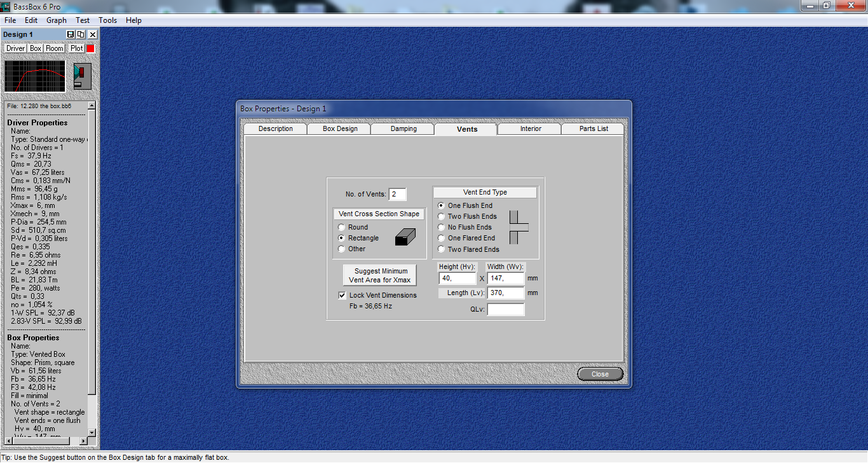Image resolution: width=868 pixels, height=463 pixels.
Task: Toggle Lock Vent Dimensions checkbox
Action: pyautogui.click(x=342, y=295)
